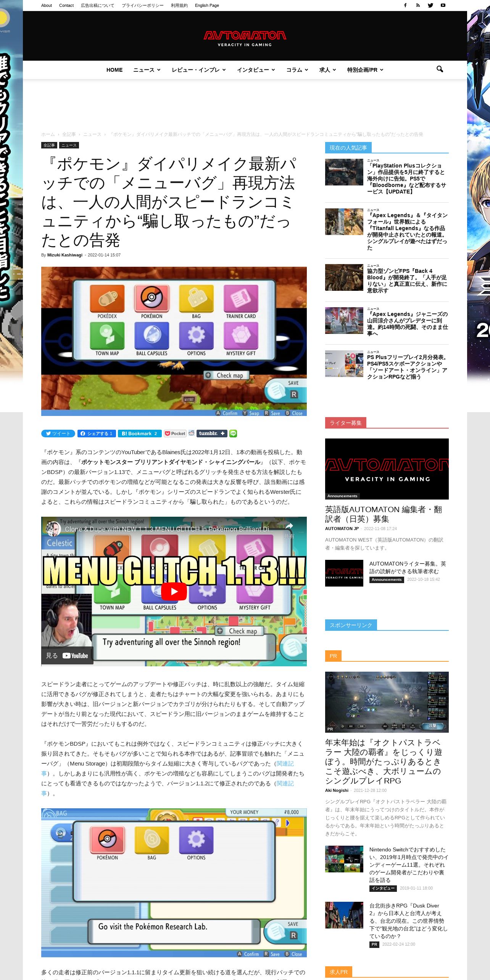
Task: Expand the ニュース menu dropdown
Action: [x=147, y=70]
